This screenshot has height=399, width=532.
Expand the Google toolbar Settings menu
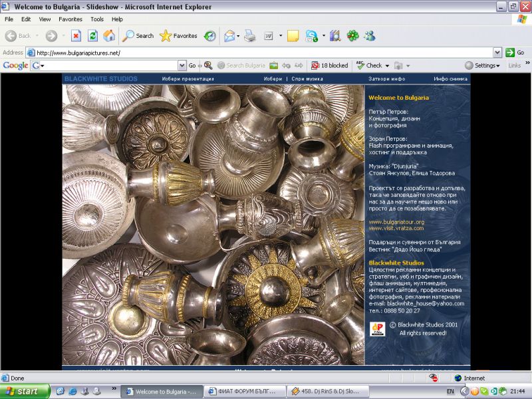[x=483, y=65]
